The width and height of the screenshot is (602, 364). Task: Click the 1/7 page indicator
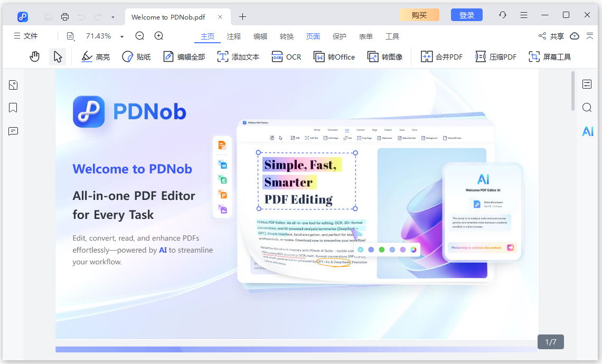click(551, 342)
